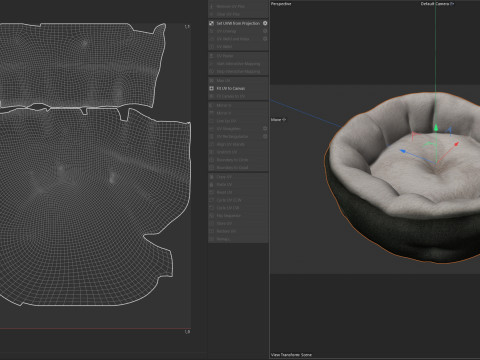Select the UV Weld menu item
This screenshot has width=480, height=360.
coord(238,46)
